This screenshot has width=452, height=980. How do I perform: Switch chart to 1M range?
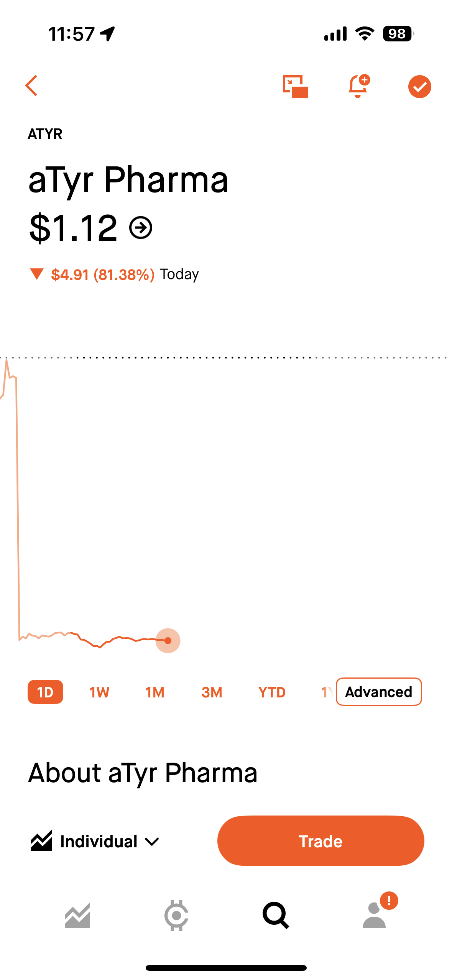[155, 692]
